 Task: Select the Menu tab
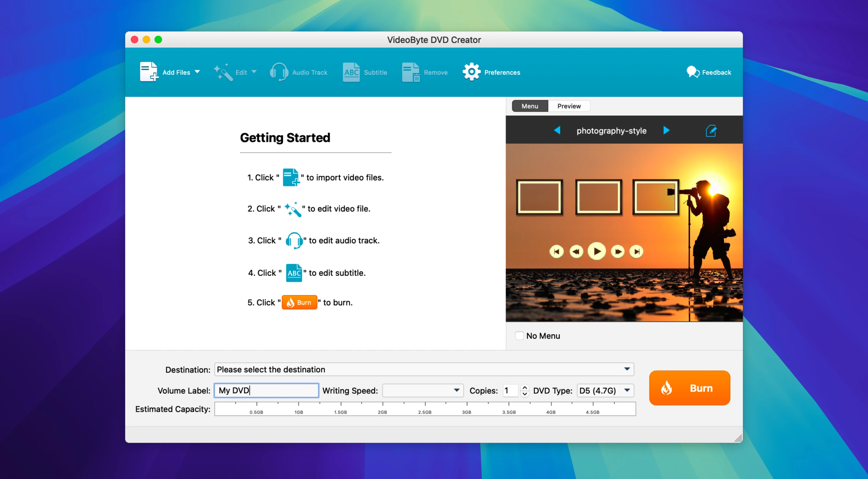coord(530,106)
